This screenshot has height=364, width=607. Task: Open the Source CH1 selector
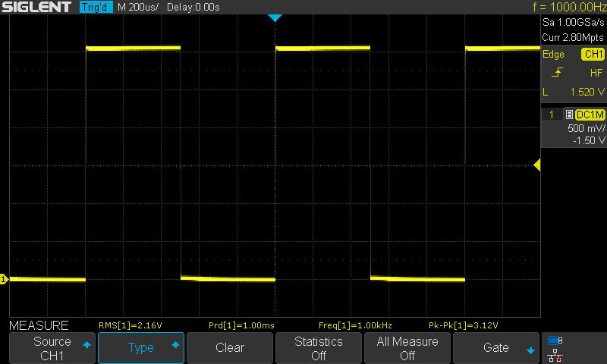coord(52,348)
